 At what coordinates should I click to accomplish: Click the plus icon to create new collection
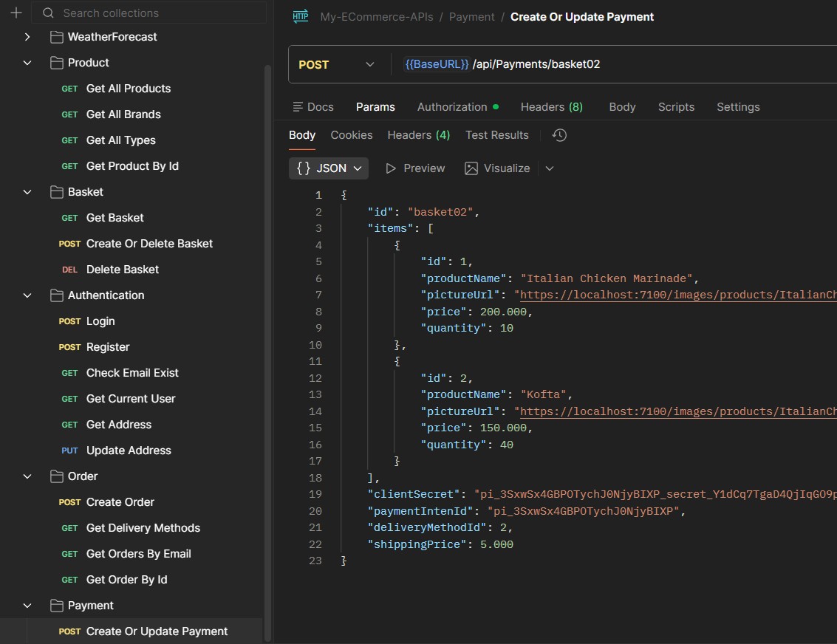pos(16,13)
